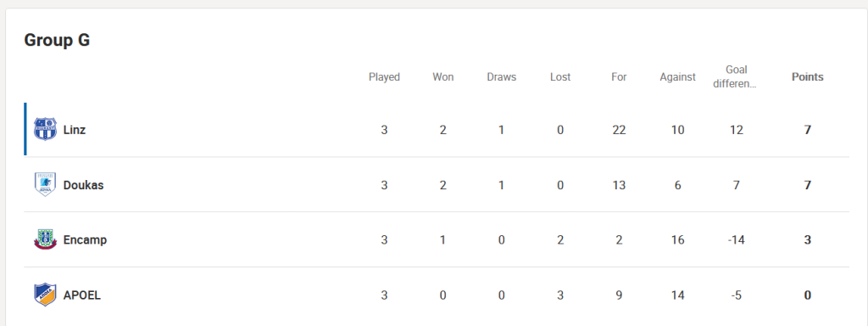
Task: Click the Played column header
Action: tap(384, 77)
